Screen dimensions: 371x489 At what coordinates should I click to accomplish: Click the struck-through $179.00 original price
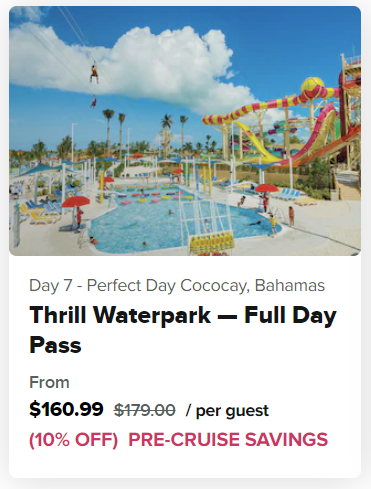(x=144, y=410)
